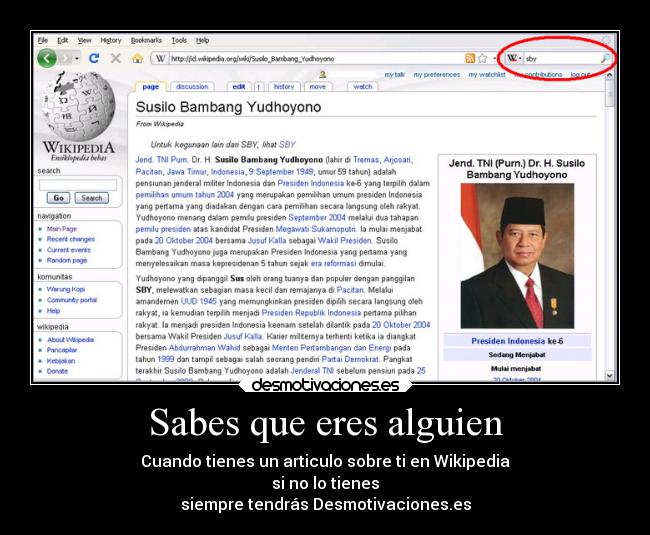
Task: Click the URL address field
Action: coord(315,58)
